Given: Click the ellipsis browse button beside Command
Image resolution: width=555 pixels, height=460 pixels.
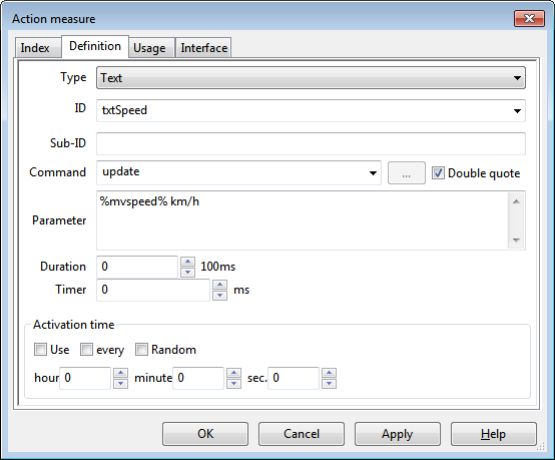Looking at the screenshot, I should point(406,173).
